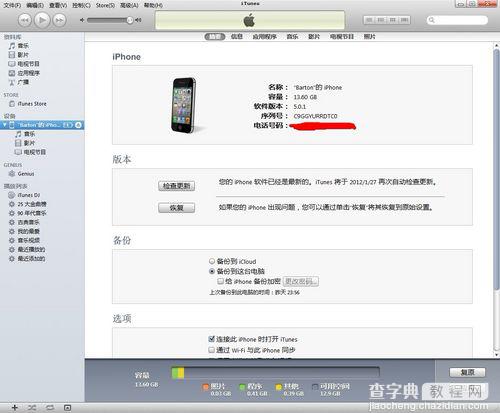Enable 通过 Wi-Fi 与此 iPhone 同步 checkbox
Viewport: 500px width, 413px height.
211,350
